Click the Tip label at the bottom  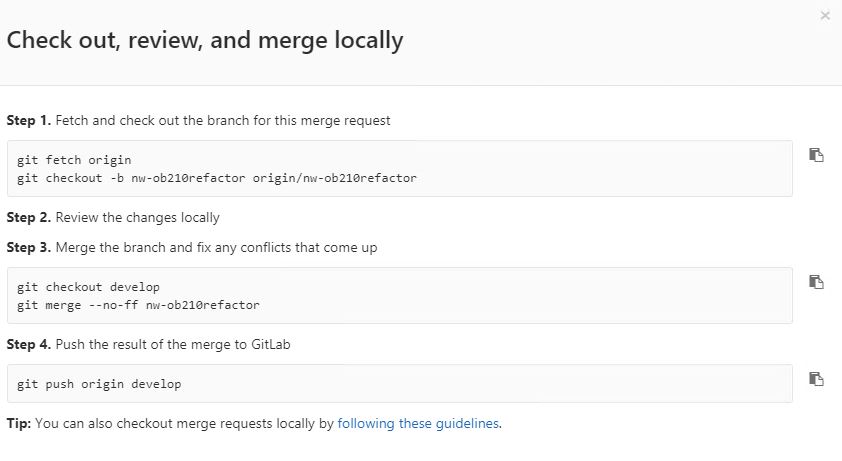18,423
